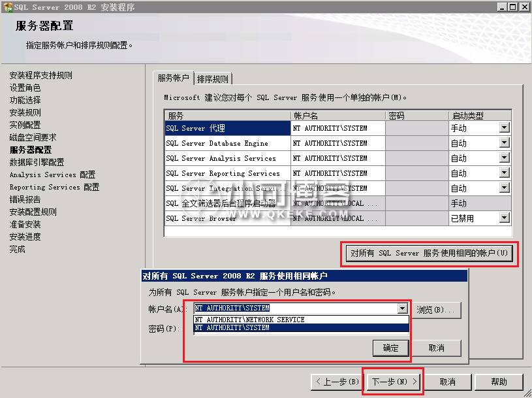Click password cell for Database Engine
The width and height of the screenshot is (532, 398).
pyautogui.click(x=417, y=143)
